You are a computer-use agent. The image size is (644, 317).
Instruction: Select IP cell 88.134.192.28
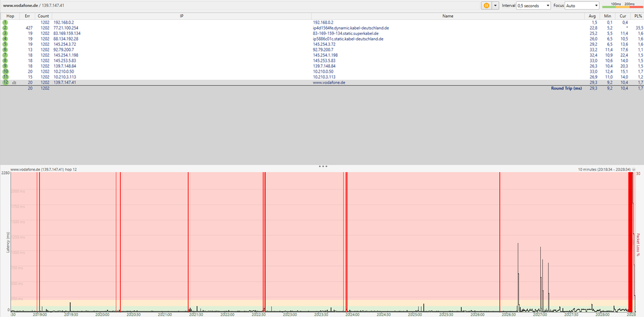(66, 39)
